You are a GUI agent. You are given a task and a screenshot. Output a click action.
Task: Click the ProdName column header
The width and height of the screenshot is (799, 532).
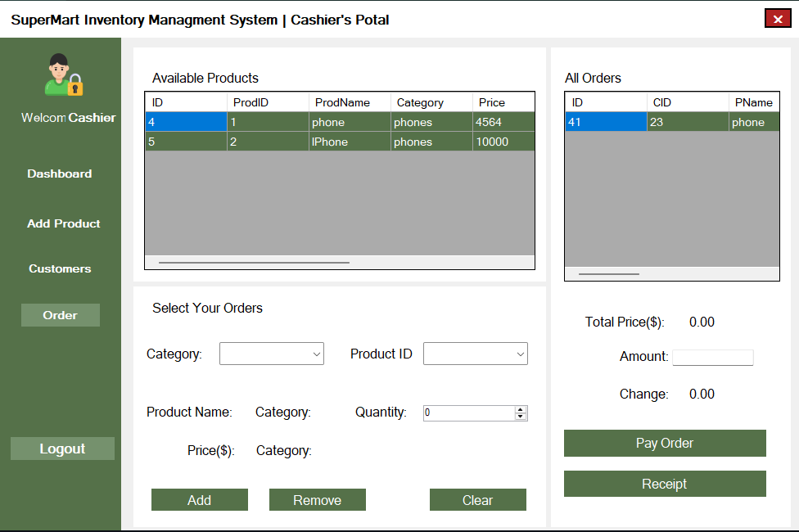click(350, 102)
